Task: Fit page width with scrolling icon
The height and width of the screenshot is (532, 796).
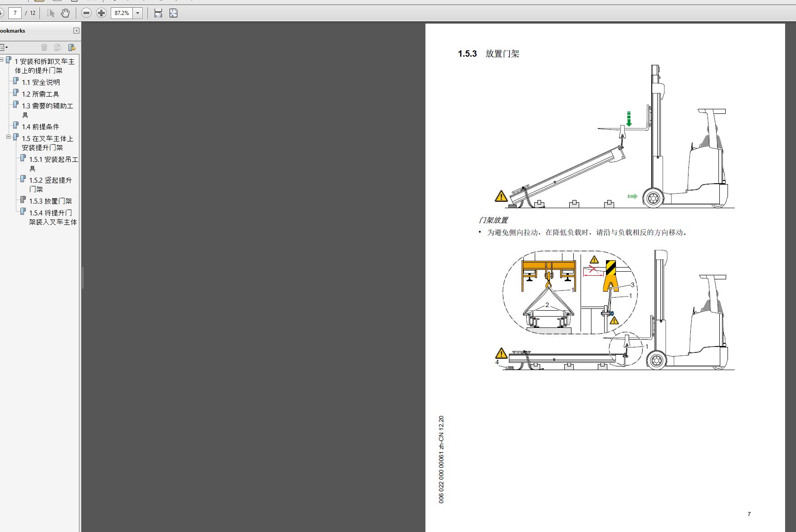Action: point(158,13)
